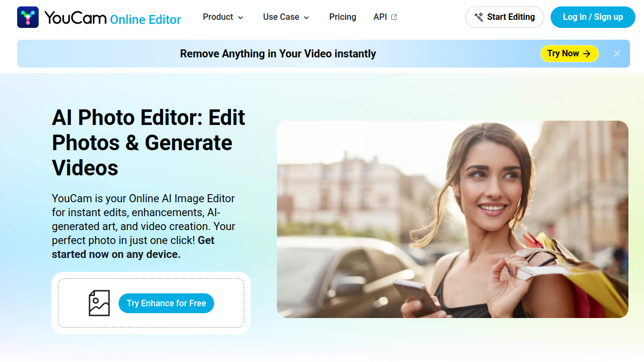The height and width of the screenshot is (362, 644).
Task: Click the Log in / Sign up button
Action: (x=593, y=17)
